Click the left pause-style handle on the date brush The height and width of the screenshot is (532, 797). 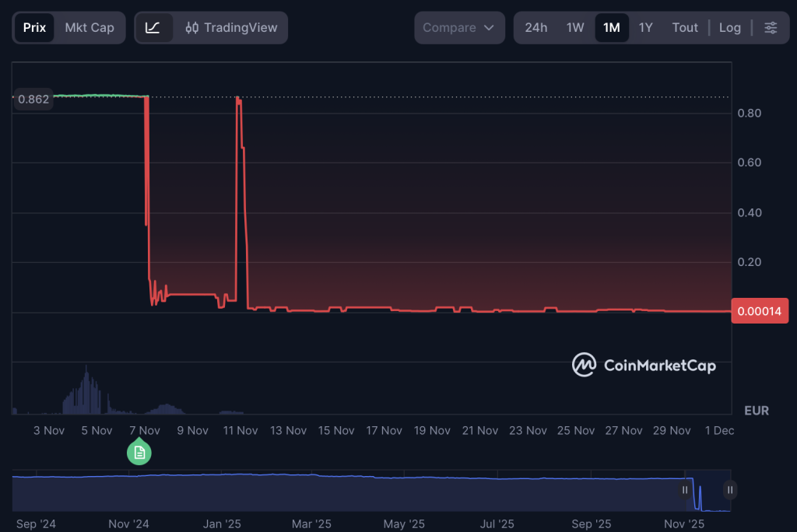coord(685,490)
